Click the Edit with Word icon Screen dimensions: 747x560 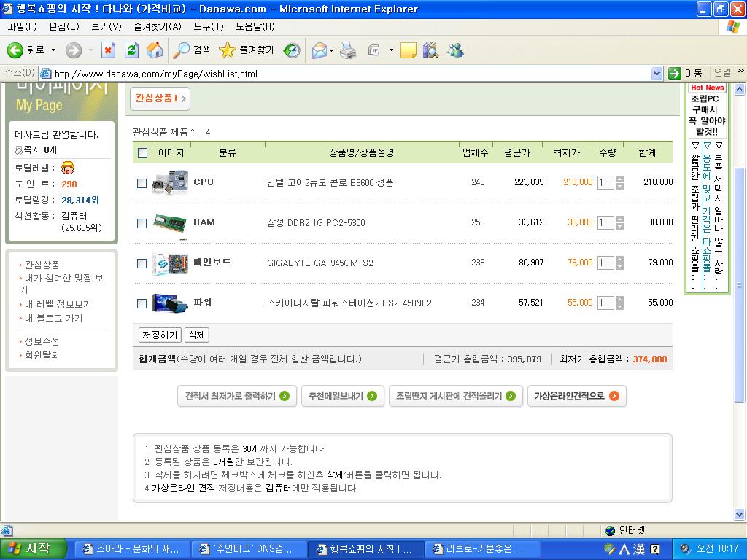(x=374, y=50)
